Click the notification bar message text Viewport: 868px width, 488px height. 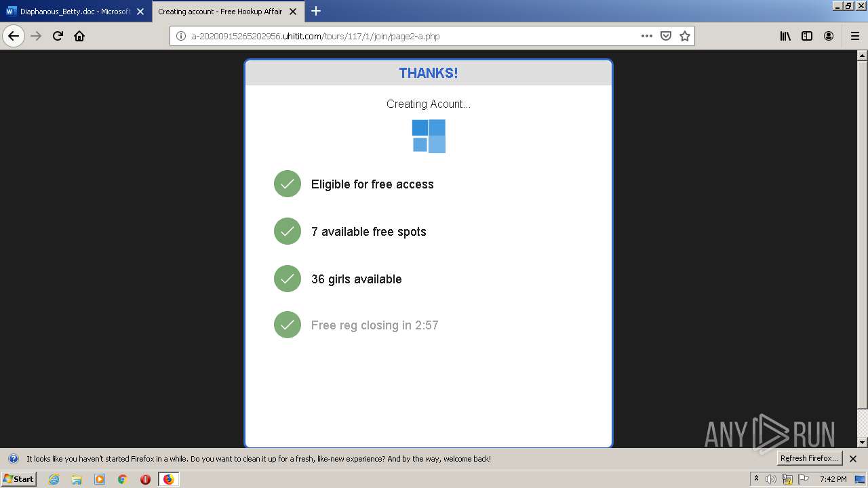point(258,459)
